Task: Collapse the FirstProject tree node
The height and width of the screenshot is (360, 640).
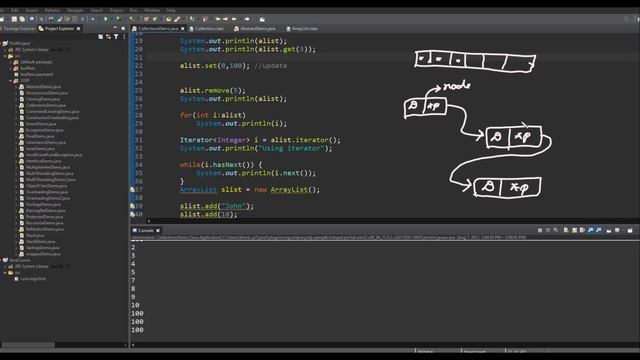Action: tap(1, 43)
